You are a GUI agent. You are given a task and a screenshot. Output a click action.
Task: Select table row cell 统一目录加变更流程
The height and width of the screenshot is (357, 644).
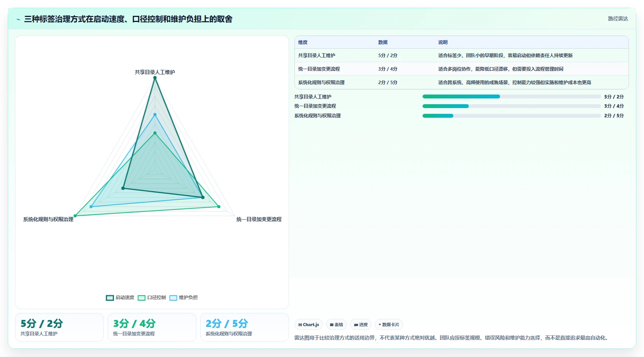click(319, 69)
